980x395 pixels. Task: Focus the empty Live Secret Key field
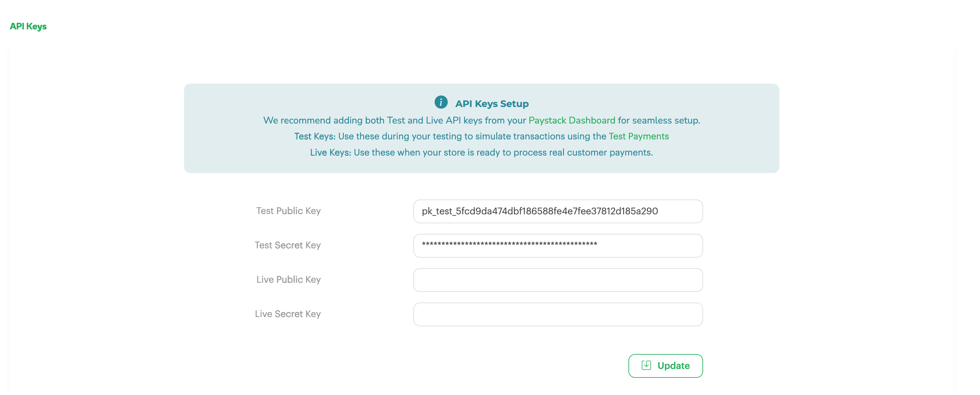(x=558, y=314)
